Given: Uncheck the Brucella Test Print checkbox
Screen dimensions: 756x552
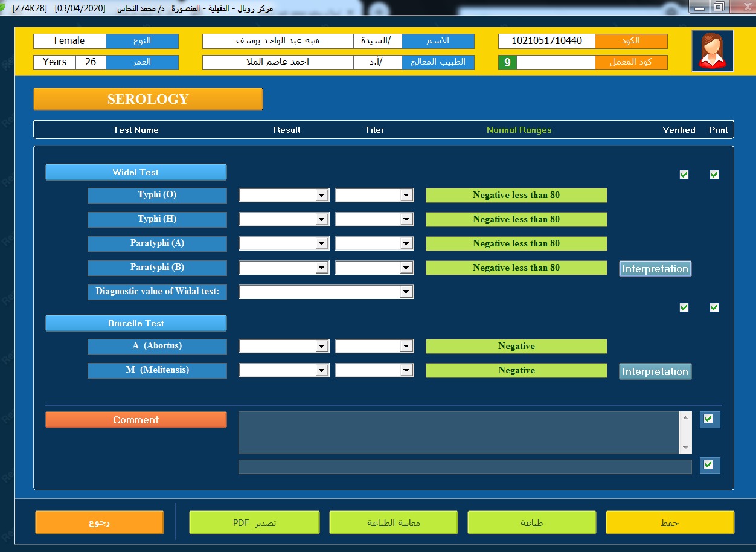Looking at the screenshot, I should [x=714, y=307].
